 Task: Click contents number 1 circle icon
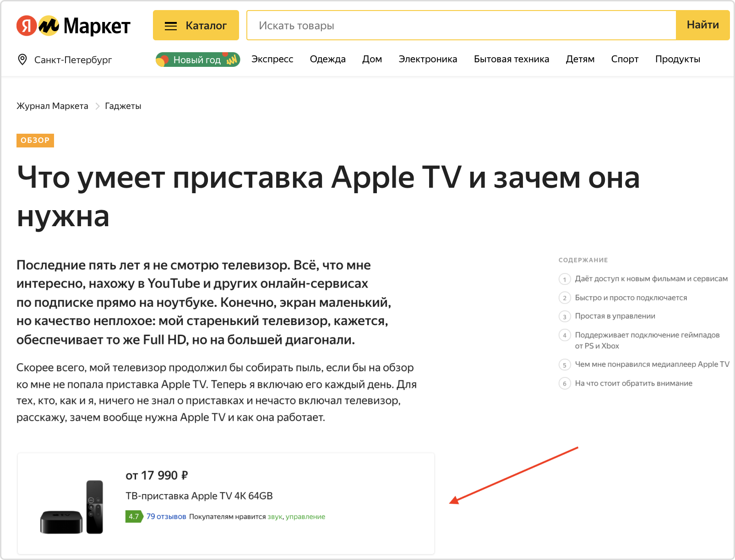point(565,279)
